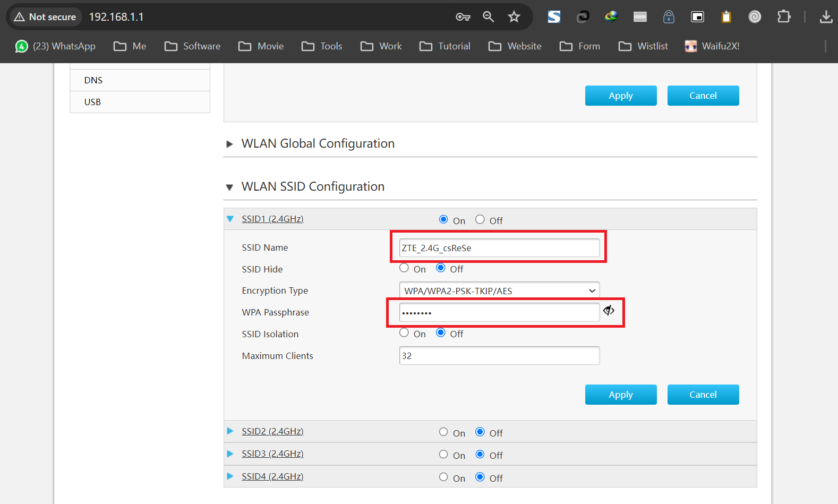The width and height of the screenshot is (838, 504).
Task: Click the colorful globe extension icon
Action: [x=611, y=17]
